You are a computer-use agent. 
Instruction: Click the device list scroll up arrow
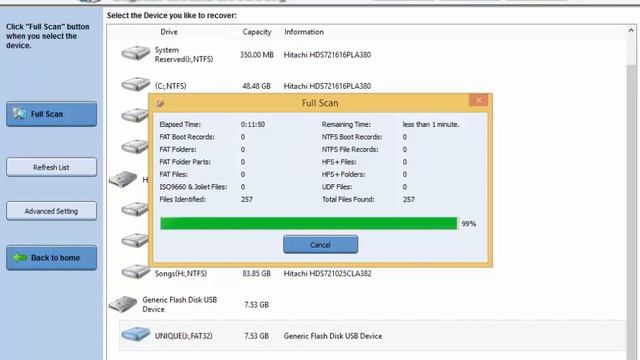[x=631, y=31]
